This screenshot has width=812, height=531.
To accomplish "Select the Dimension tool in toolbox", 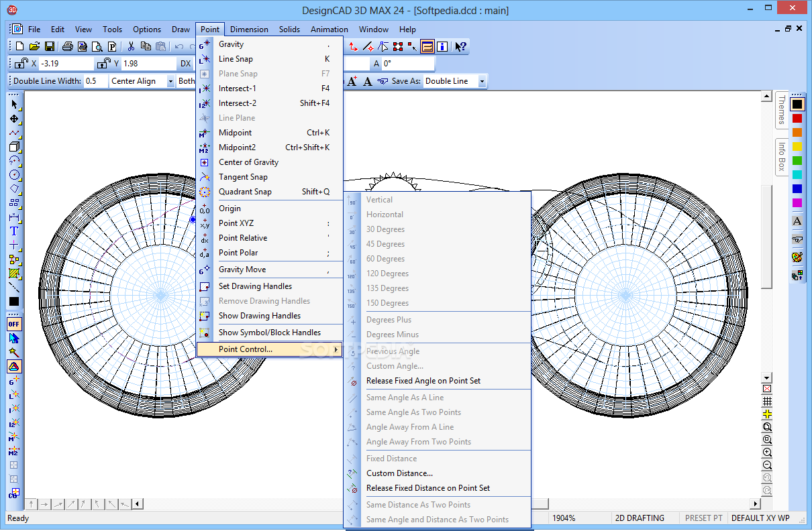I will 14,217.
